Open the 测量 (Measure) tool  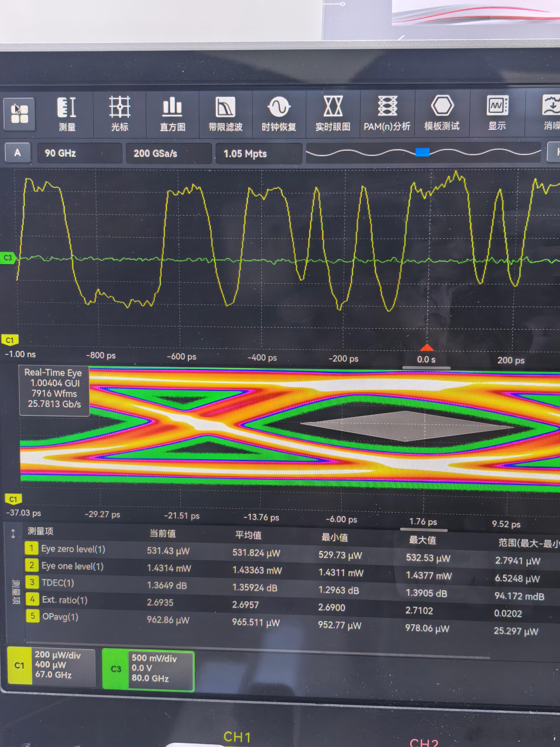(67, 115)
